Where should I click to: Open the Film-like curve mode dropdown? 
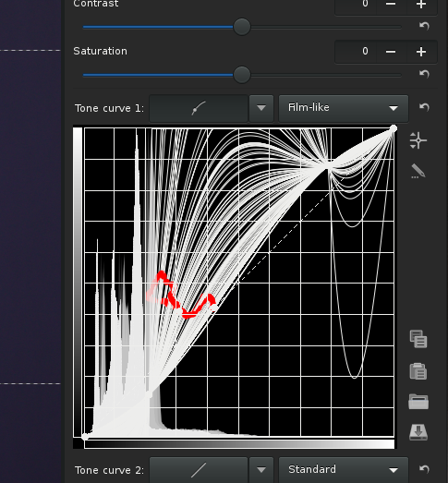[x=344, y=108]
